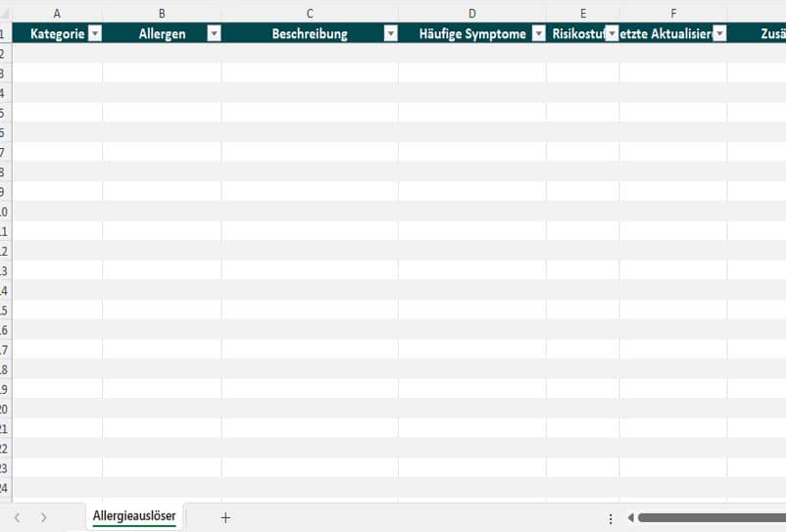Click the three-dot handle beside the scrollbar
786x532 pixels.
[611, 518]
